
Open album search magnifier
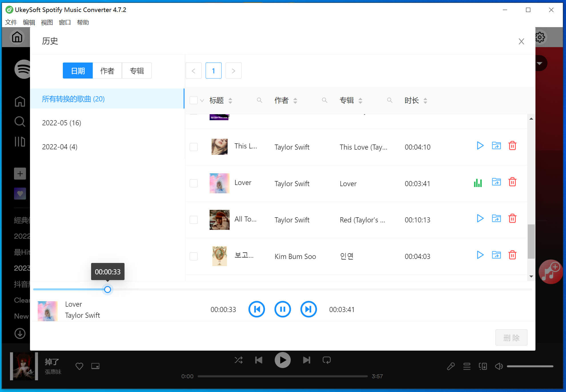point(390,100)
